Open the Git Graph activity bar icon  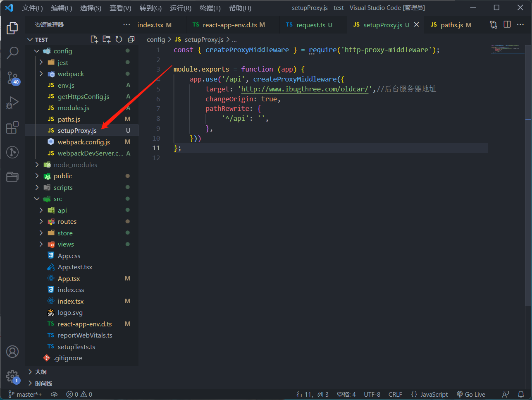pos(12,152)
